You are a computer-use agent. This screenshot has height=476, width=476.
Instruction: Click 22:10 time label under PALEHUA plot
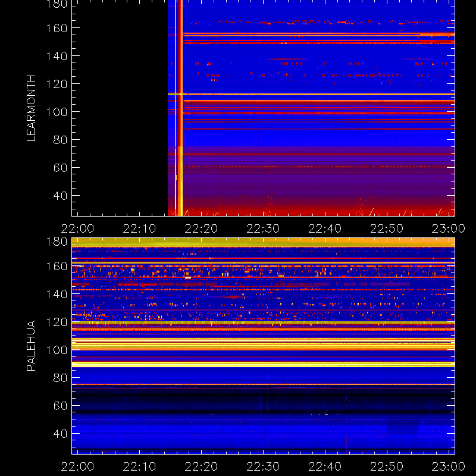139,466
